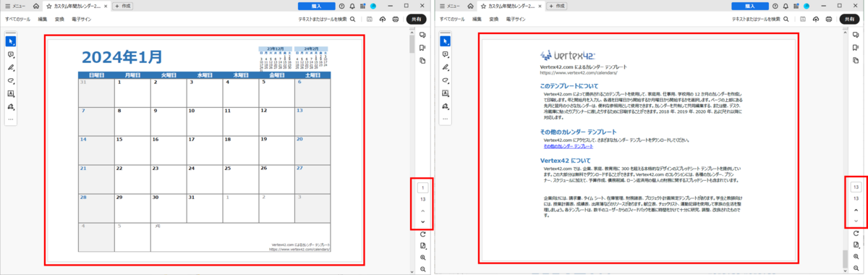Open bookmarks panel icon in right window

point(856,48)
